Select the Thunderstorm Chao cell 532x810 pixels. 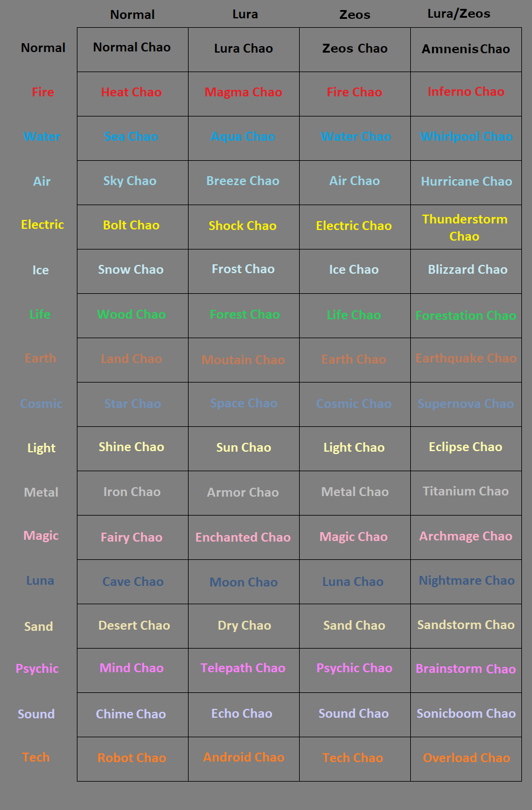[x=466, y=227]
